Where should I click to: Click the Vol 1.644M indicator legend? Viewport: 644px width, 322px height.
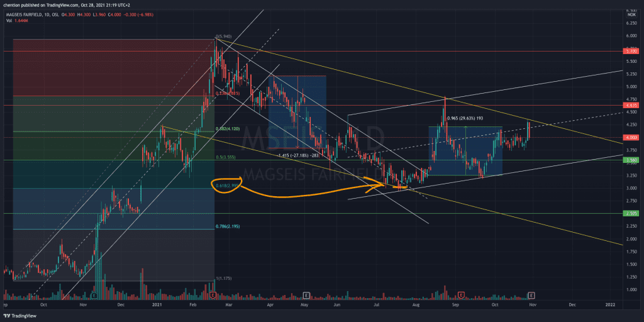(16, 20)
